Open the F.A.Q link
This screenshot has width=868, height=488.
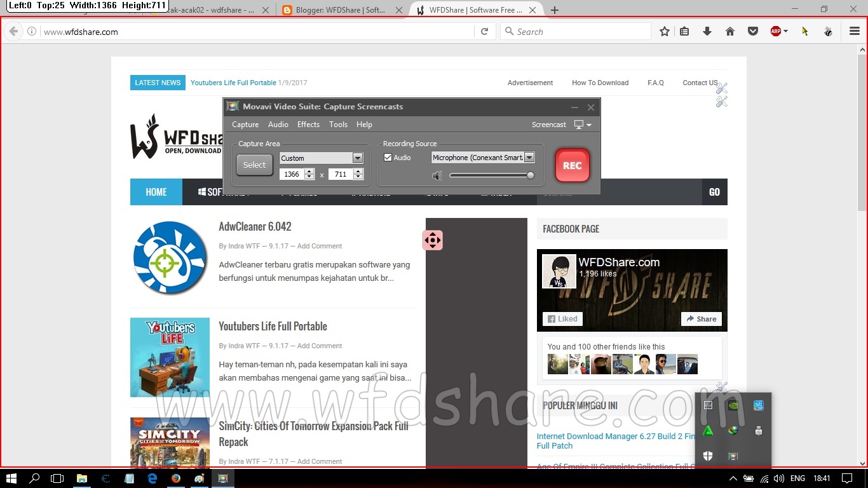pyautogui.click(x=656, y=83)
